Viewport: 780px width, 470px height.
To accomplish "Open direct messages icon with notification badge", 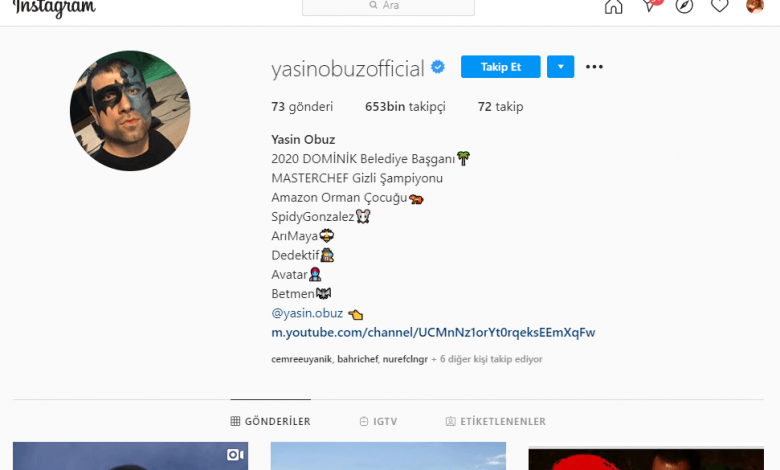I will click(x=651, y=5).
